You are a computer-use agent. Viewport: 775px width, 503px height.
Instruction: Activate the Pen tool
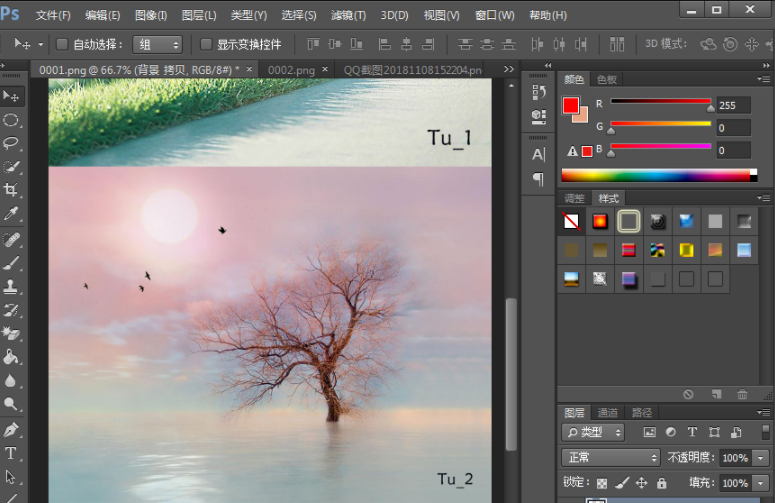pos(11,429)
